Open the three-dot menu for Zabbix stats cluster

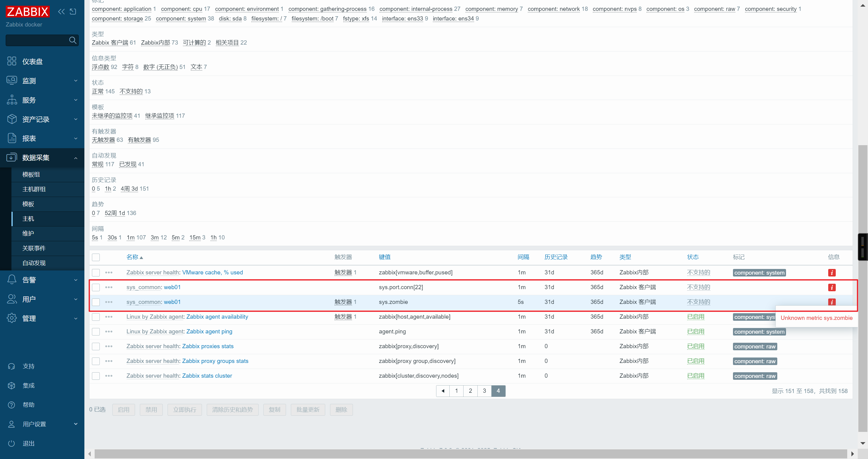108,376
